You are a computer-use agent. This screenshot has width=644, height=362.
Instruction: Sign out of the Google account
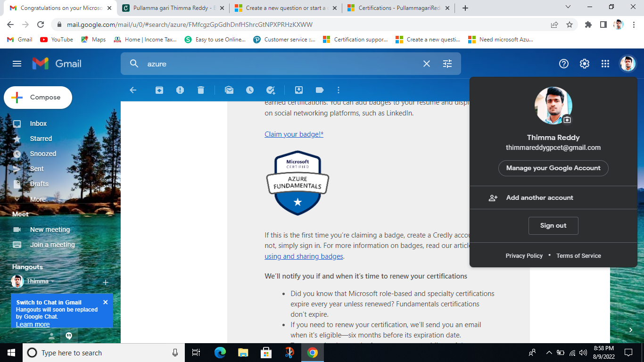[x=553, y=225]
